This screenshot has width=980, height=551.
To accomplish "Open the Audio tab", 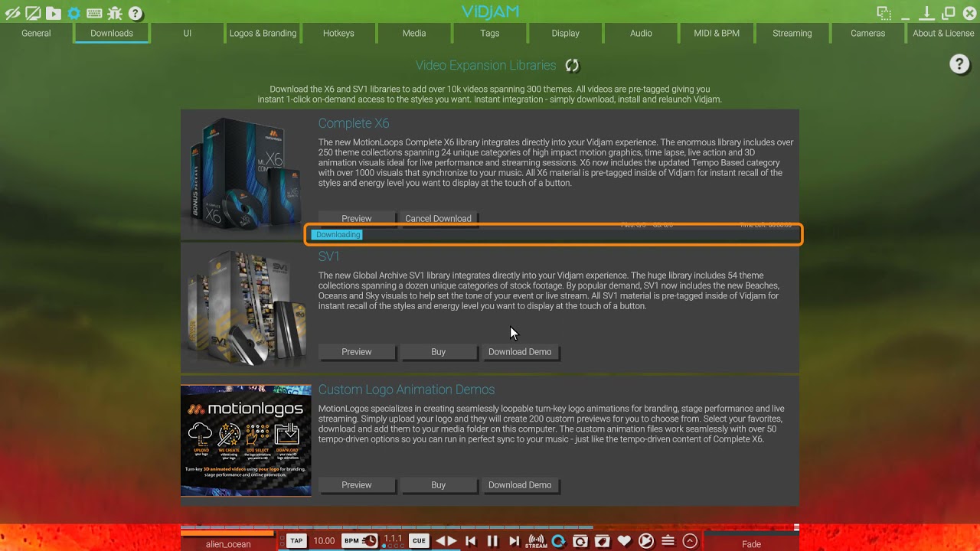I will [x=641, y=33].
